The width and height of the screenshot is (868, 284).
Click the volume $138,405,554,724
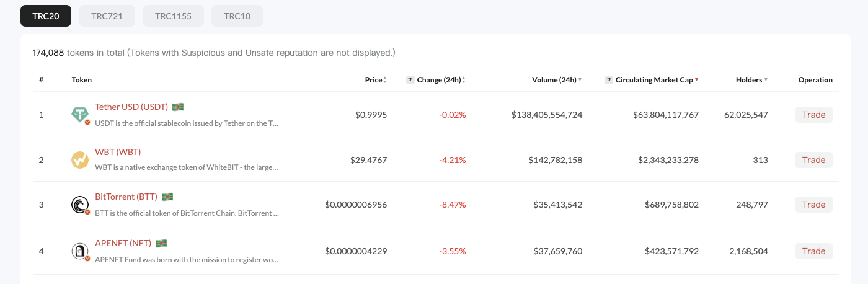(547, 115)
